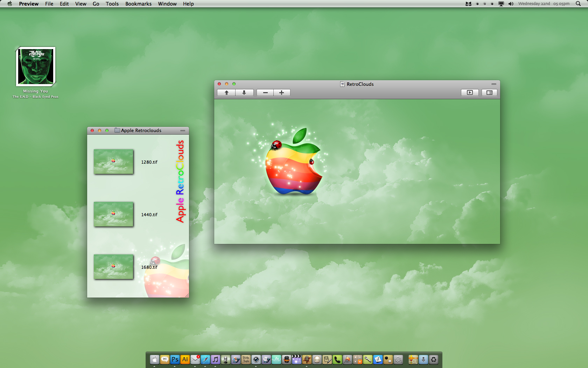Select the 1280.tif thumbnail
The height and width of the screenshot is (368, 588).
click(x=113, y=162)
